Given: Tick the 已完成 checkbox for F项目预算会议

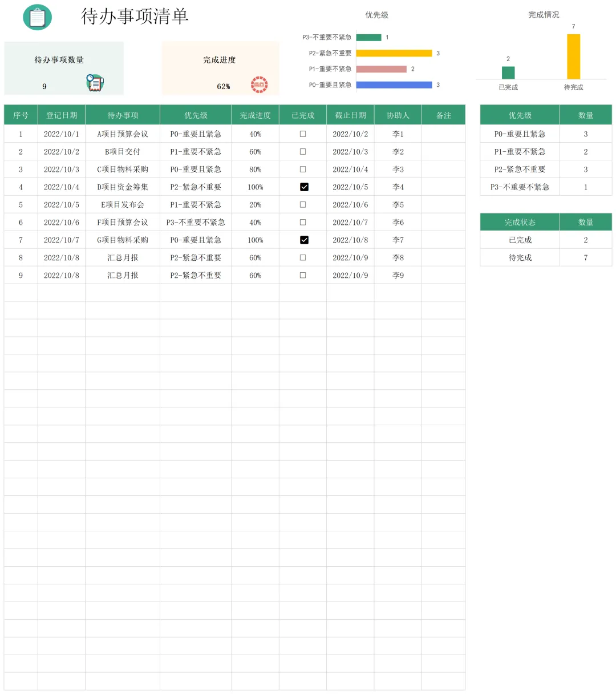Looking at the screenshot, I should tap(303, 222).
